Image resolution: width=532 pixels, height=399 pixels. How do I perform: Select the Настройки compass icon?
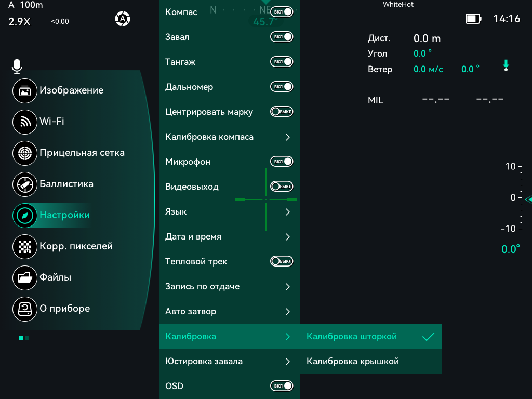coord(25,216)
